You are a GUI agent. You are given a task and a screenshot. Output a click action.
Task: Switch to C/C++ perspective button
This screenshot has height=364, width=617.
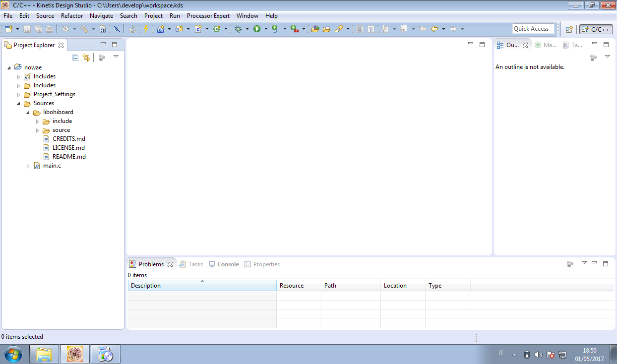click(596, 29)
